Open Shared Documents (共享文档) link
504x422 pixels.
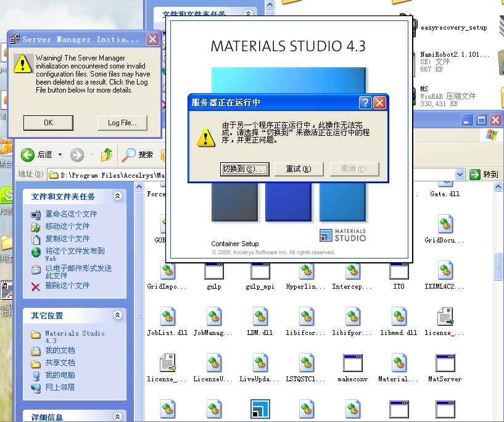(60, 363)
